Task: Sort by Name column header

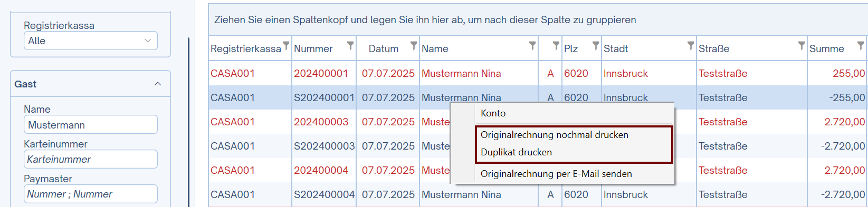Action: [435, 48]
